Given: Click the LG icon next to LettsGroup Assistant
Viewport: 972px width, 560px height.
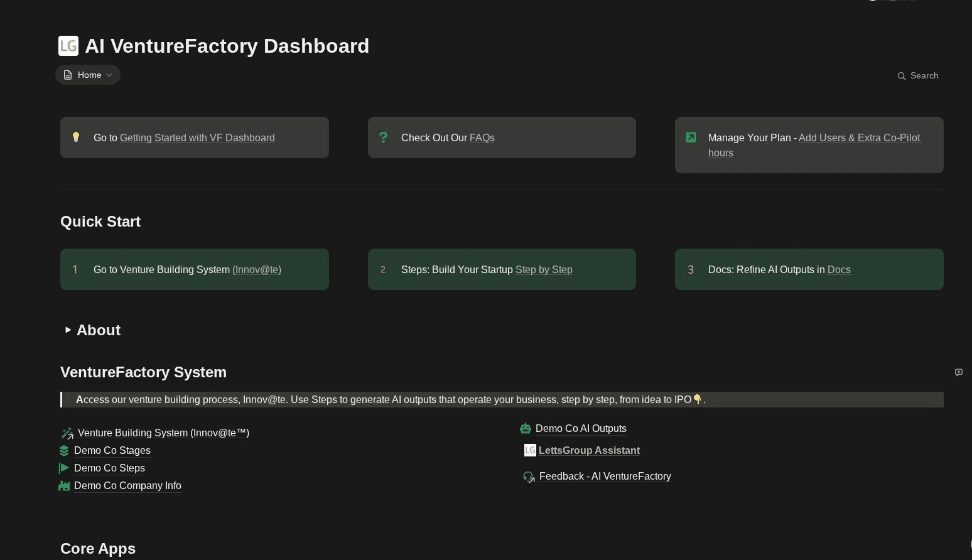Looking at the screenshot, I should pos(530,450).
